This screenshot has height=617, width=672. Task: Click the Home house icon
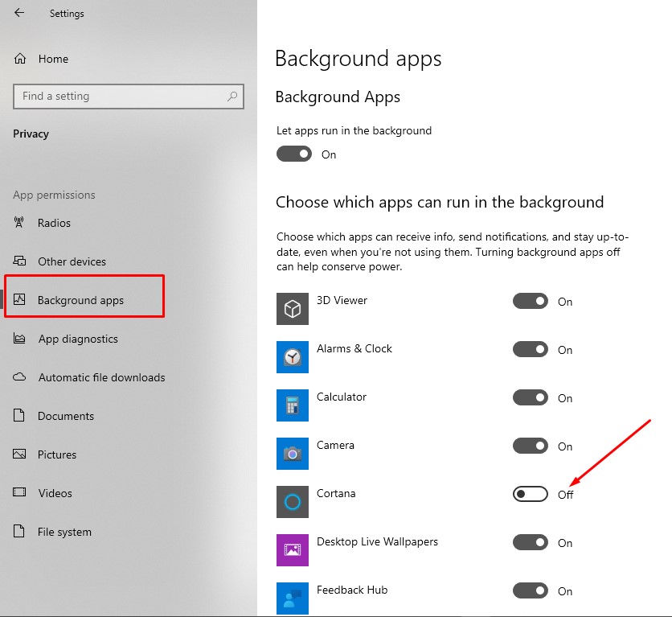tap(20, 59)
